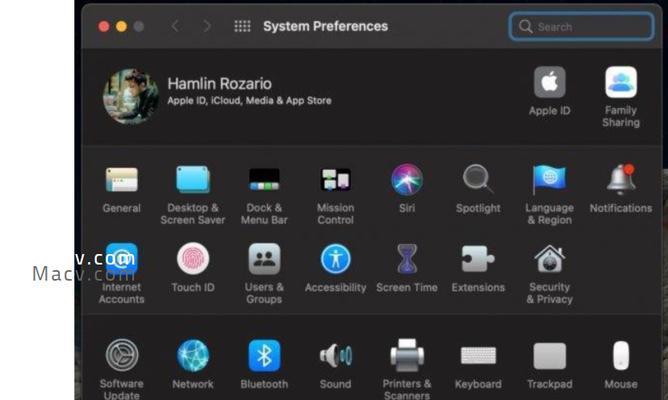Image resolution: width=668 pixels, height=400 pixels.
Task: Minimize the System Preferences window
Action: coord(121,26)
